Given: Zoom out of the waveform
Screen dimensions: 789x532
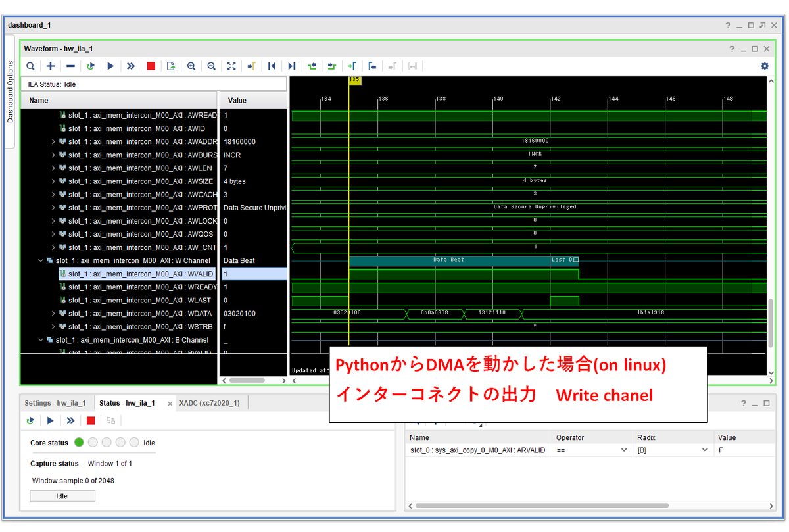Looking at the screenshot, I should coord(211,66).
